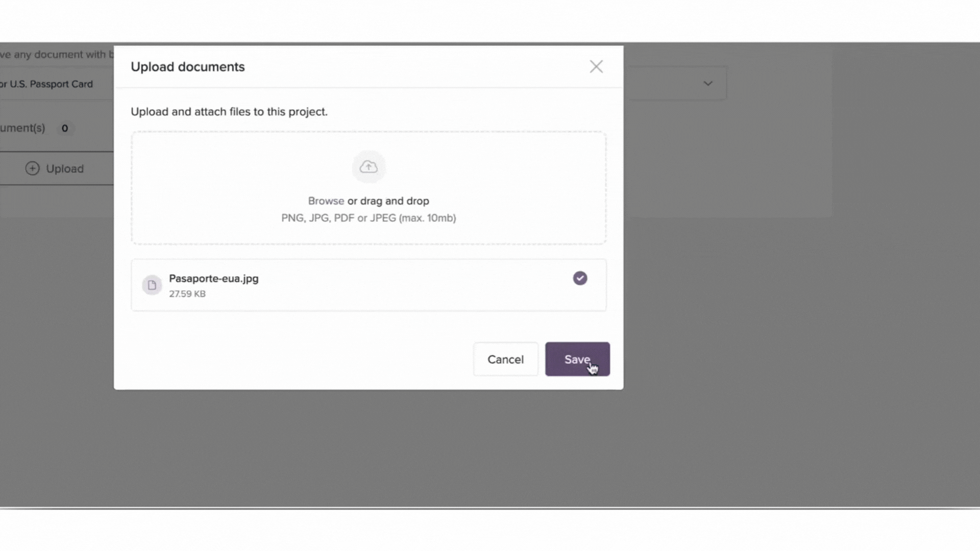Click 'Upload and attach files' description text
Screen dimensions: 980x551
[x=229, y=112]
